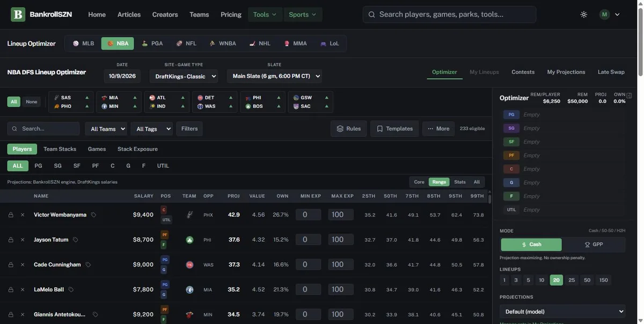Exclude LaMelo Ball with the X icon
The width and height of the screenshot is (644, 324).
tap(23, 290)
